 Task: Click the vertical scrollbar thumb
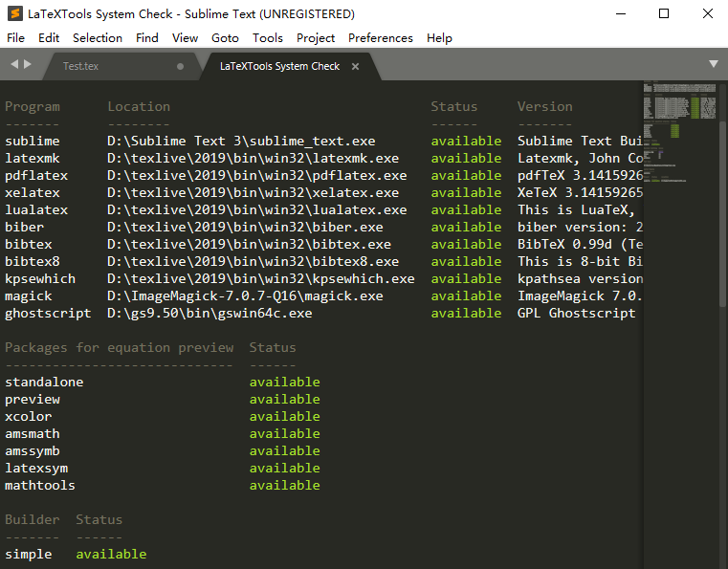[722, 213]
